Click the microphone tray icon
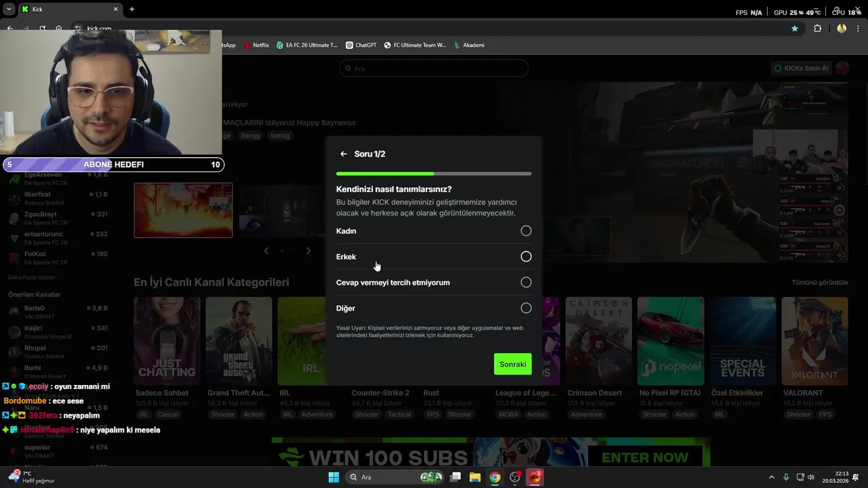Image resolution: width=868 pixels, height=488 pixels. tap(786, 477)
